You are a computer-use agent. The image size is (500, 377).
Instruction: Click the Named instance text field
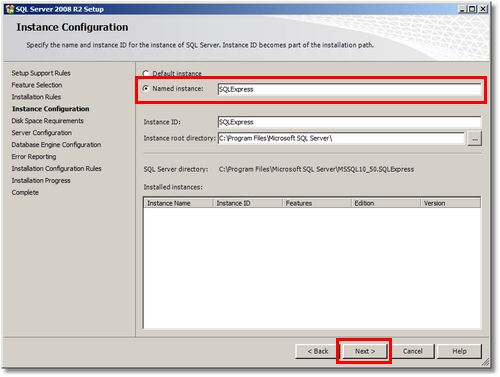click(349, 89)
